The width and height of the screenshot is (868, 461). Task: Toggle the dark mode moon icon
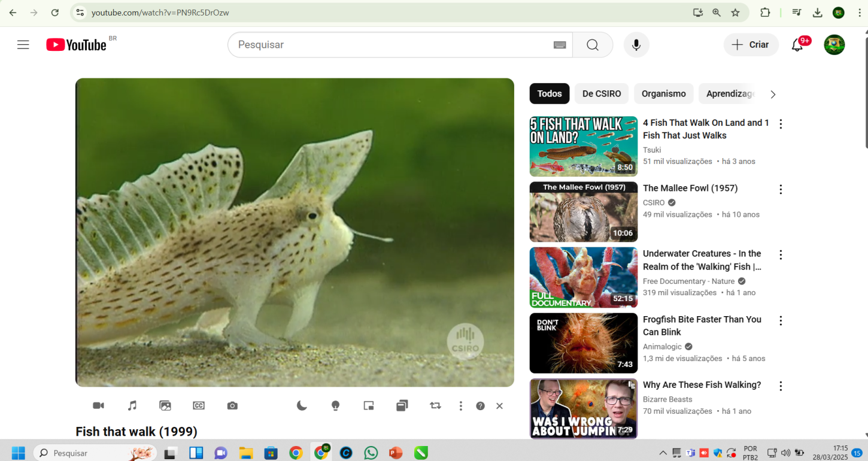(302, 406)
